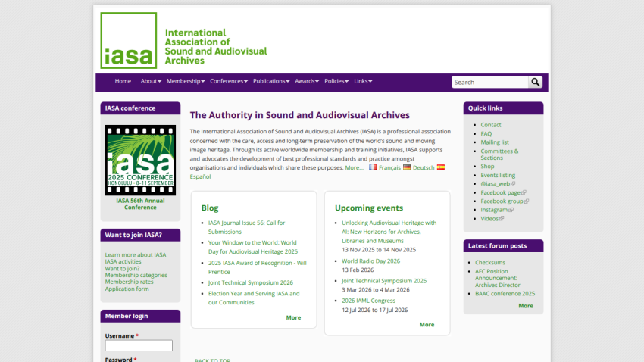Click More... after the intro paragraph

[354, 167]
